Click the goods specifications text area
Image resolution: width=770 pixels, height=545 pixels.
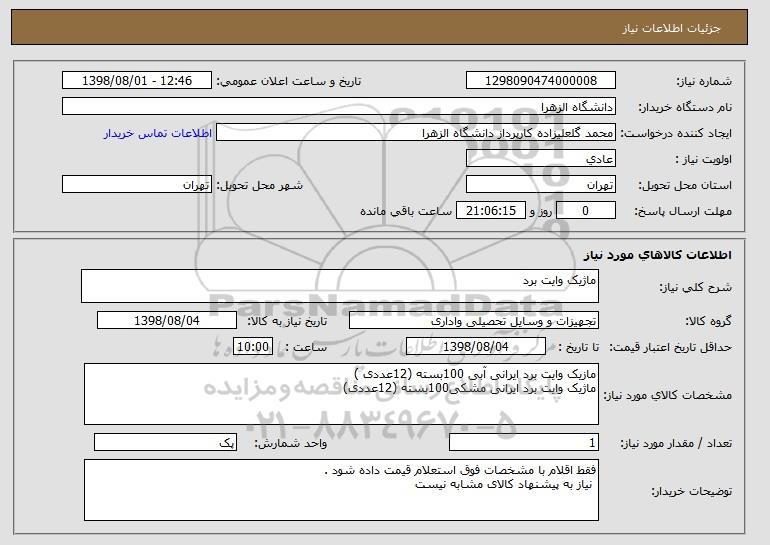[x=341, y=394]
